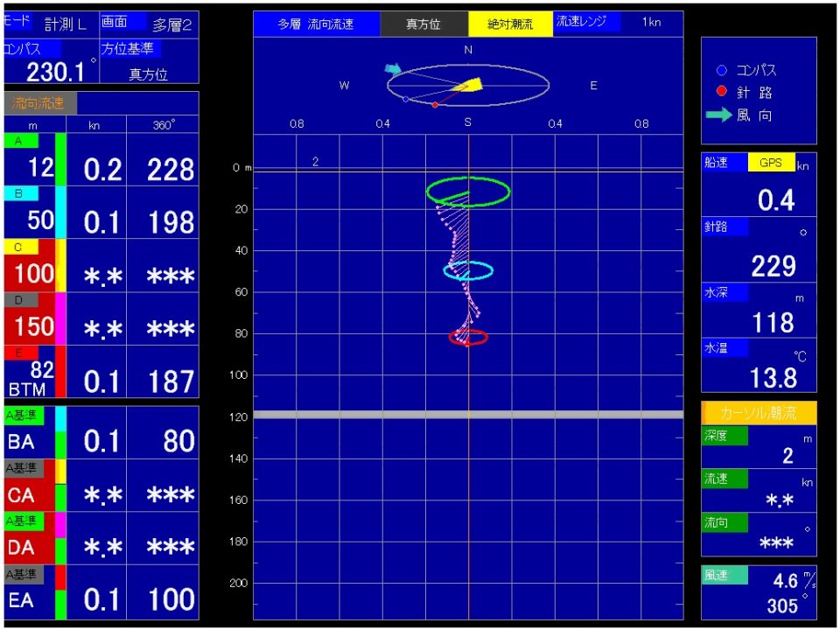Click the 針路 course value 229

pyautogui.click(x=773, y=266)
